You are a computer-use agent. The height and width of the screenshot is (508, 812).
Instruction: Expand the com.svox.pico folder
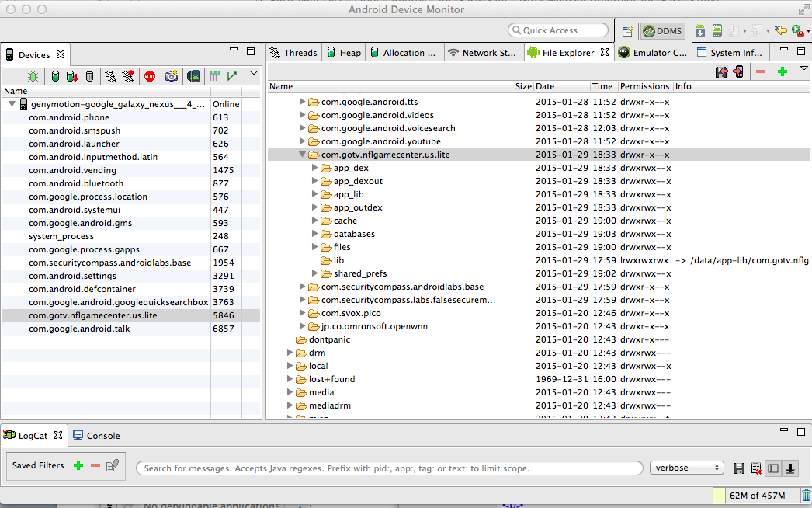point(303,312)
